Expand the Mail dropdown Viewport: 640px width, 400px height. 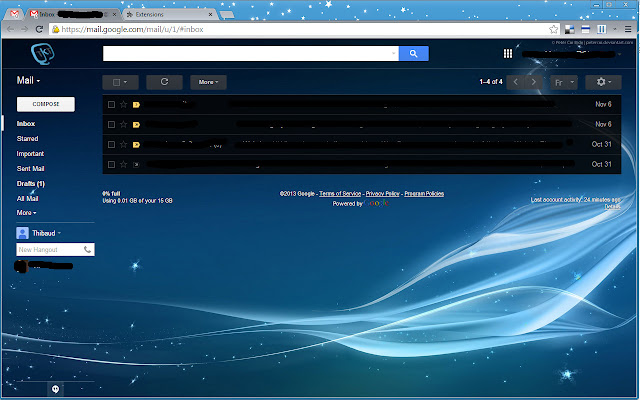point(28,80)
